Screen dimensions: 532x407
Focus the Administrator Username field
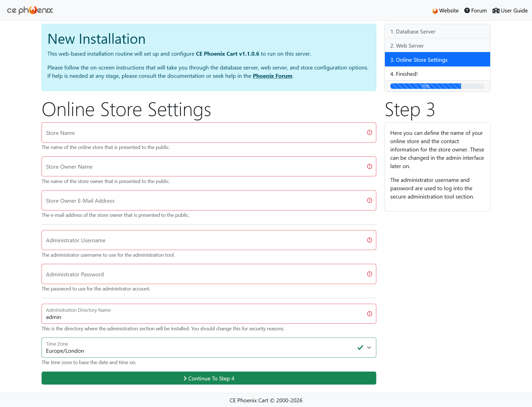click(209, 240)
